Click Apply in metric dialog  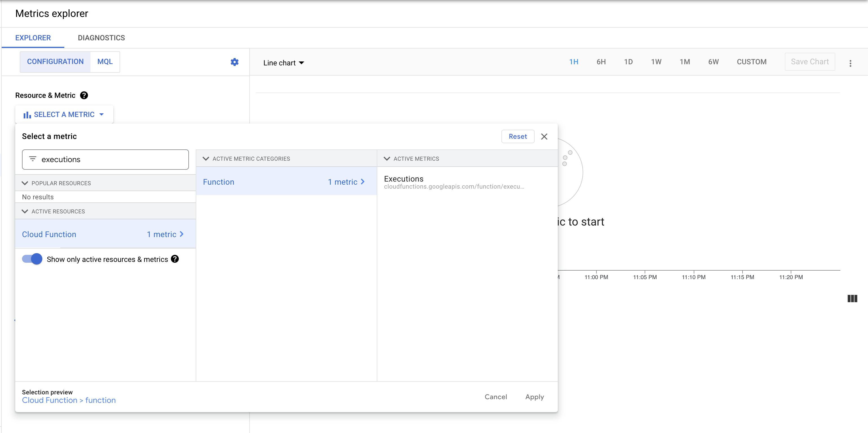[x=534, y=397]
